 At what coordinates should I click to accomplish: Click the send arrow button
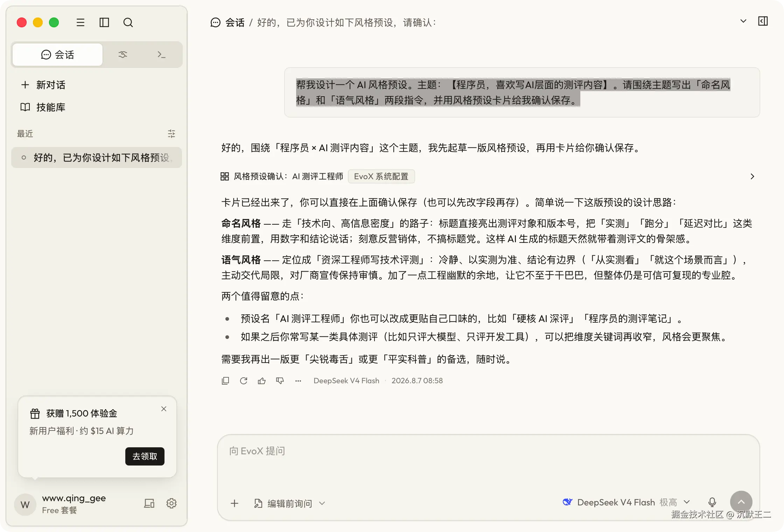coord(741,502)
